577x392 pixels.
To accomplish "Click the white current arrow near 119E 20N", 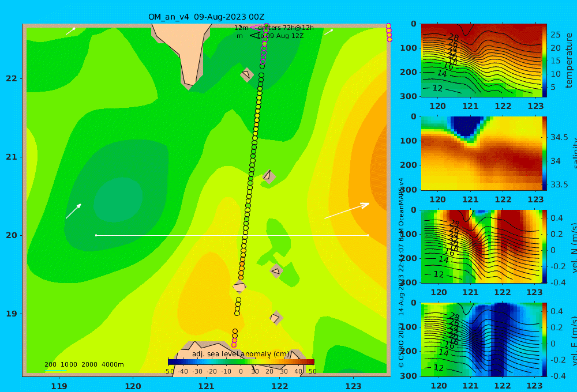I will 74,211.
